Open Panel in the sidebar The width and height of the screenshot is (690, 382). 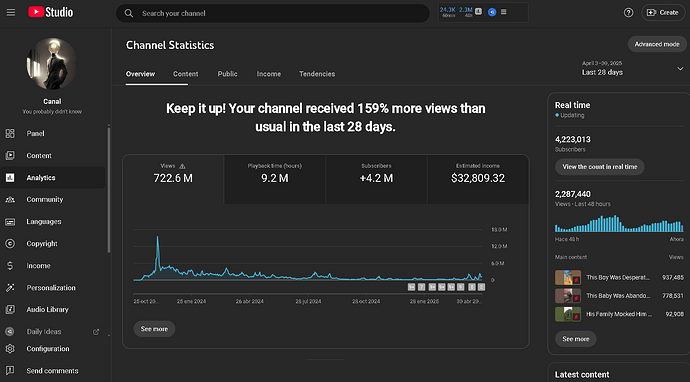(x=53, y=133)
